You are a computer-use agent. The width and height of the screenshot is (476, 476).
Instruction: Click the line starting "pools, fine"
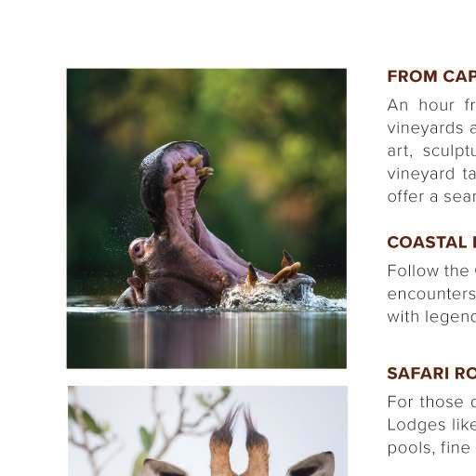pyautogui.click(x=431, y=448)
